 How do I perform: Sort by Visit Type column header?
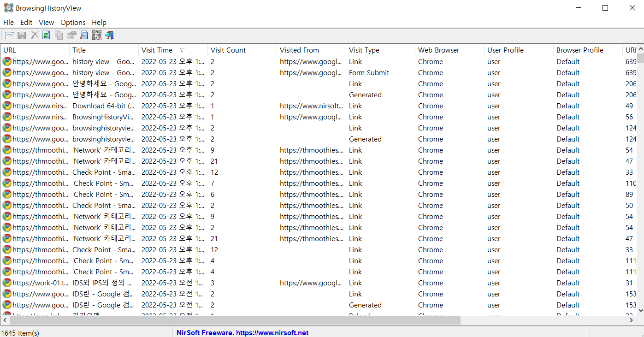(x=380, y=50)
